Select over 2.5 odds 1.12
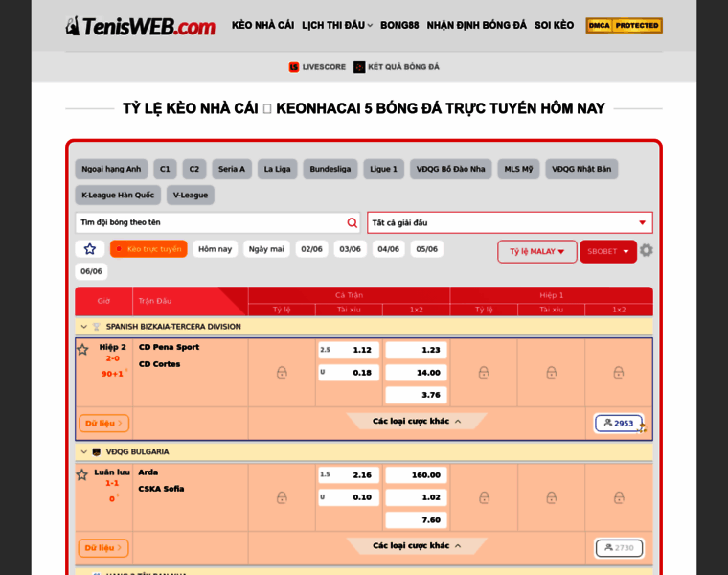Screen dimensions: 728x575 click(349, 350)
